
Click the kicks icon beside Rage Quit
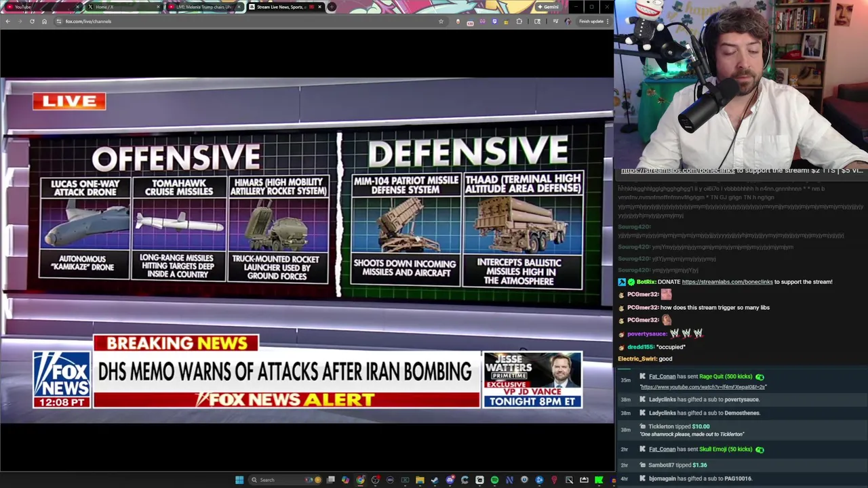(x=759, y=377)
